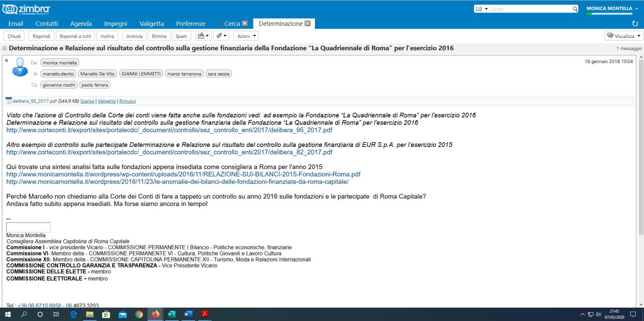Screen dimensions: 644x321
Task: Switch to the Email tab
Action: click(x=16, y=23)
